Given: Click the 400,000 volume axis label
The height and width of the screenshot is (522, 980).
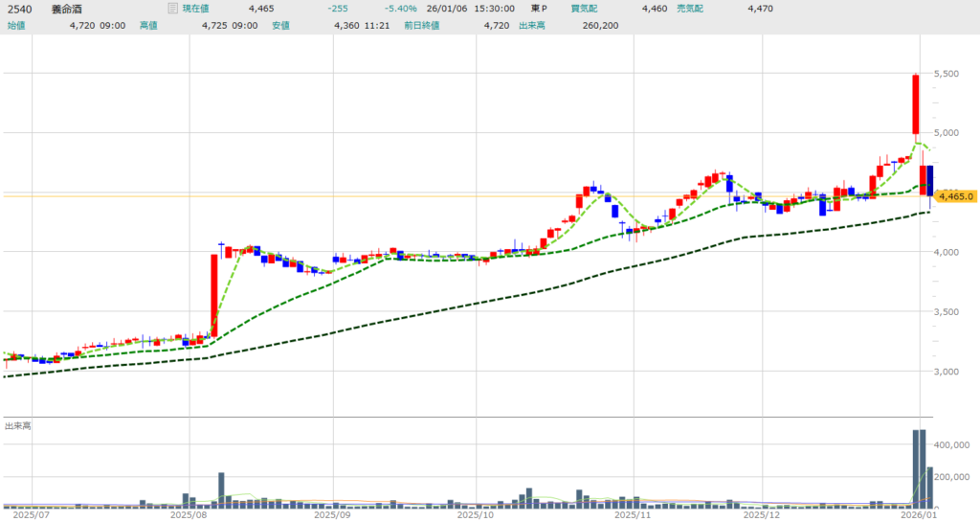Looking at the screenshot, I should (x=953, y=445).
